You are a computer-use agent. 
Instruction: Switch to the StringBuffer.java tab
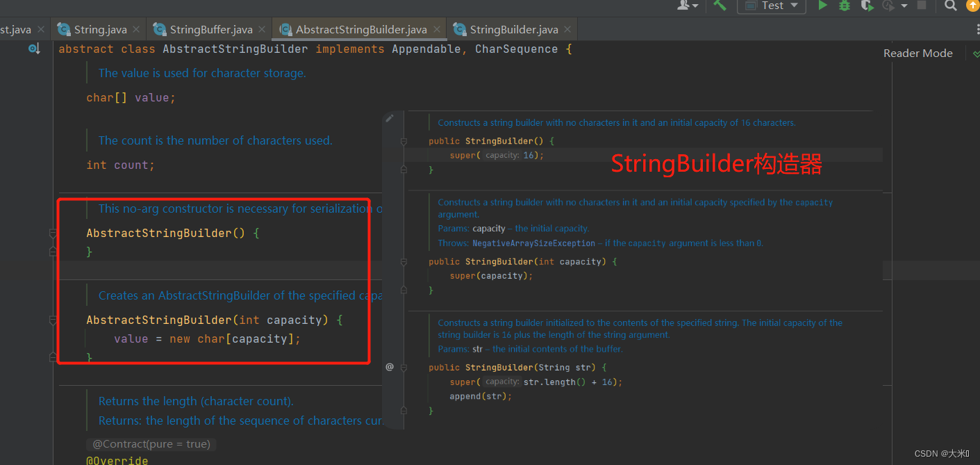click(210, 29)
